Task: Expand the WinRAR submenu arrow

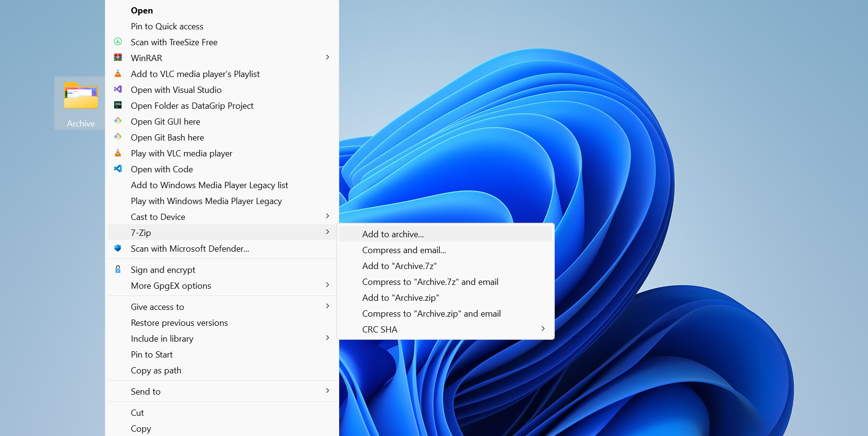Action: click(328, 58)
